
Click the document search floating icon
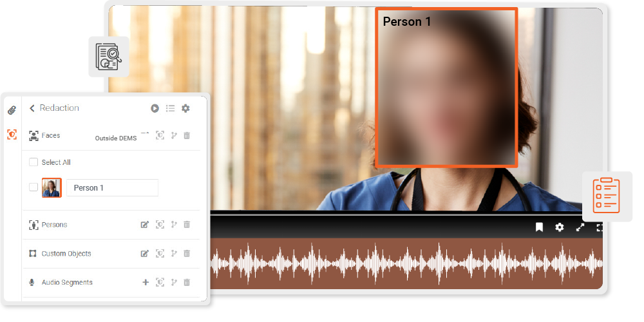109,57
